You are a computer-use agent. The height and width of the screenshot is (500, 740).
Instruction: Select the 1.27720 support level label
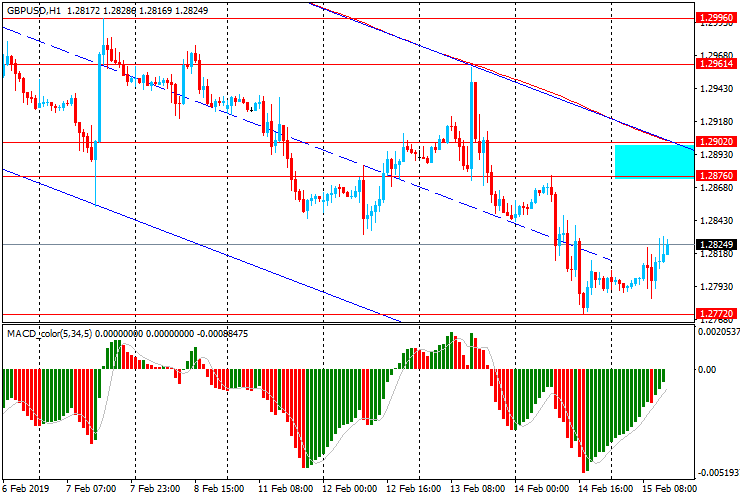717,313
